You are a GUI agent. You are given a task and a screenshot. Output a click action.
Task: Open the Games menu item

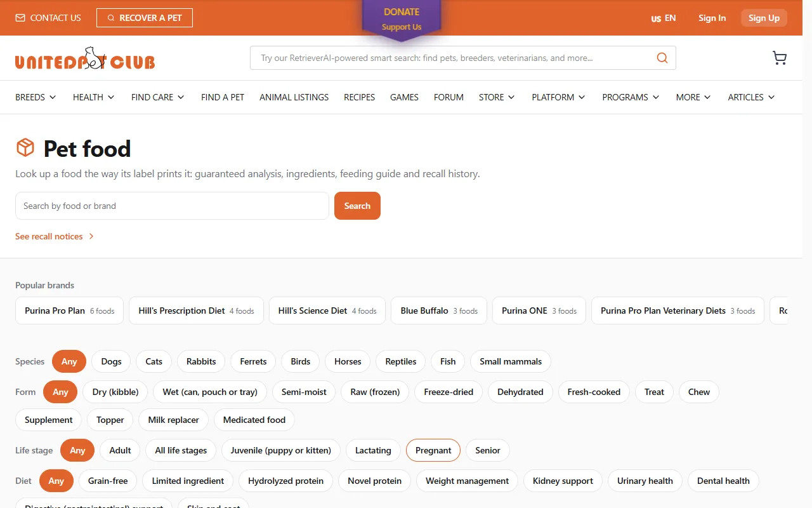(x=404, y=97)
